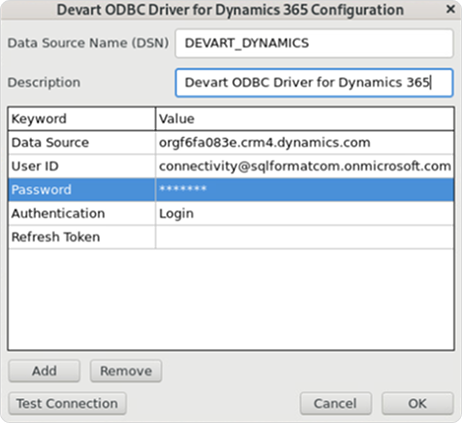The width and height of the screenshot is (462, 423).
Task: Click the Data Source Name field
Action: tap(314, 43)
